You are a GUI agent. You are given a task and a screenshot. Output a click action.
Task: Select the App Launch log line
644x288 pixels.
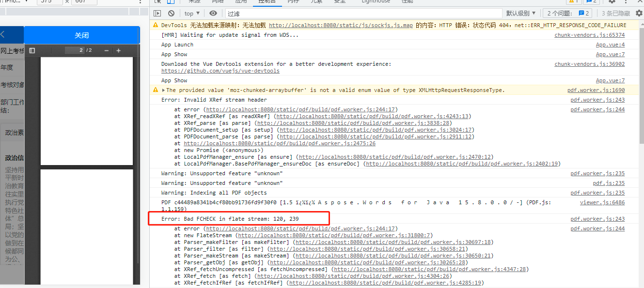[177, 45]
